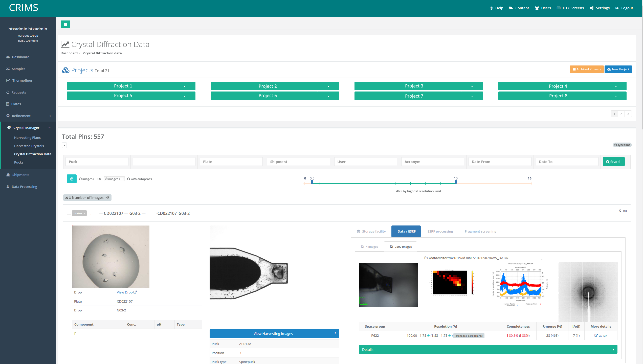Screen dimensions: 643x364
Task: Click the hamburger menu toggle button
Action: [65, 24]
